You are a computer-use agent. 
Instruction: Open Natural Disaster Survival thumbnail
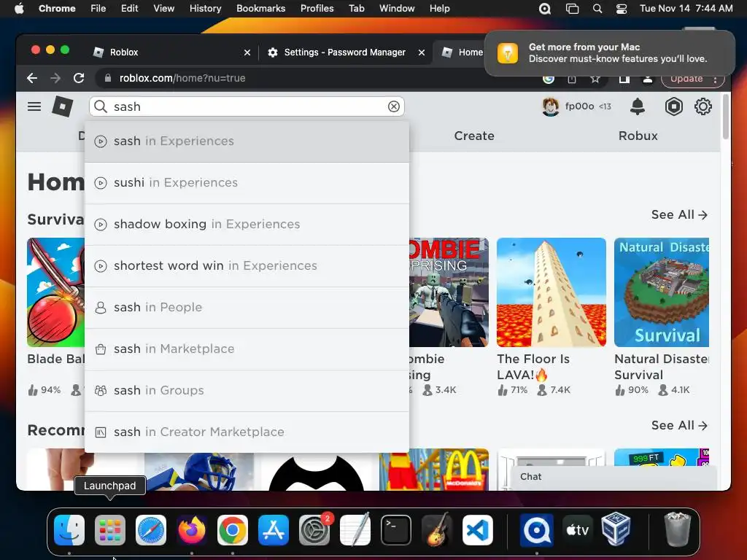661,292
